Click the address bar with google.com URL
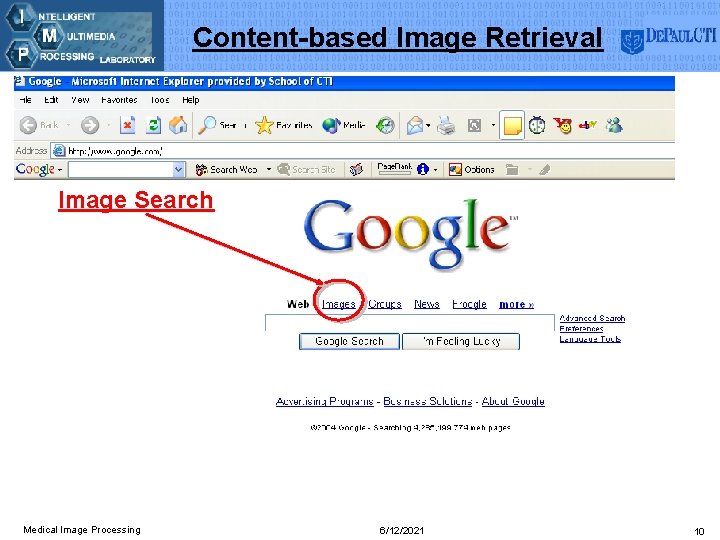720x540 pixels. click(x=363, y=151)
